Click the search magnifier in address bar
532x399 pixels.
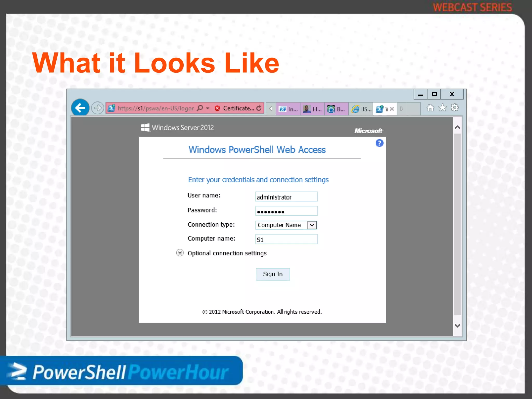pos(200,108)
